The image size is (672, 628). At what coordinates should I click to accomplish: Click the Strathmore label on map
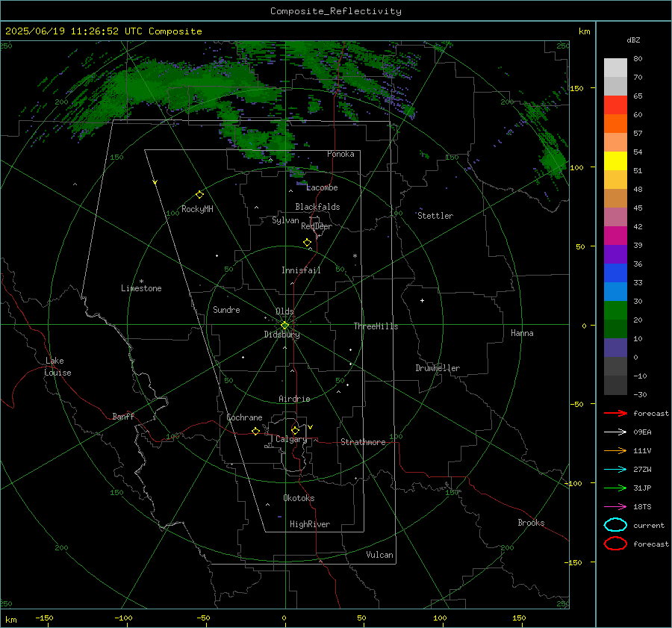pos(363,442)
